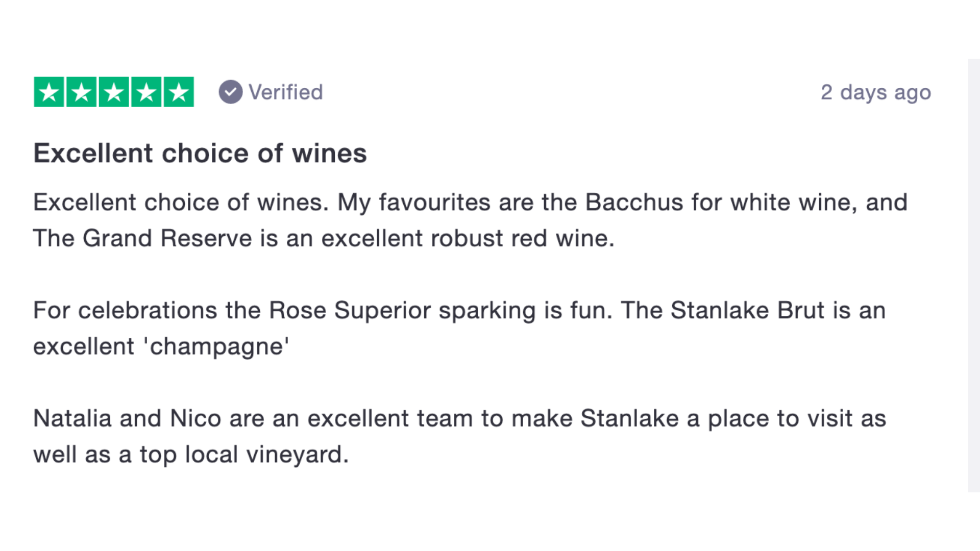
Task: Click the fourth green rating star
Action: 146,92
